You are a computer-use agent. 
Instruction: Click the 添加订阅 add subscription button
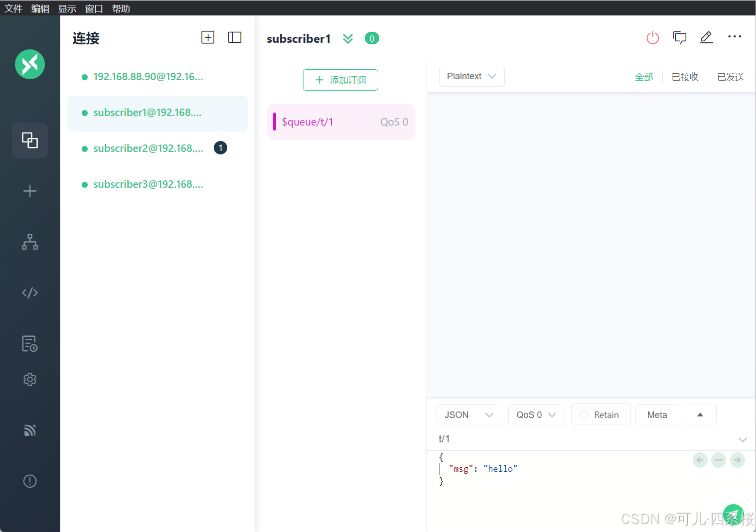point(340,80)
